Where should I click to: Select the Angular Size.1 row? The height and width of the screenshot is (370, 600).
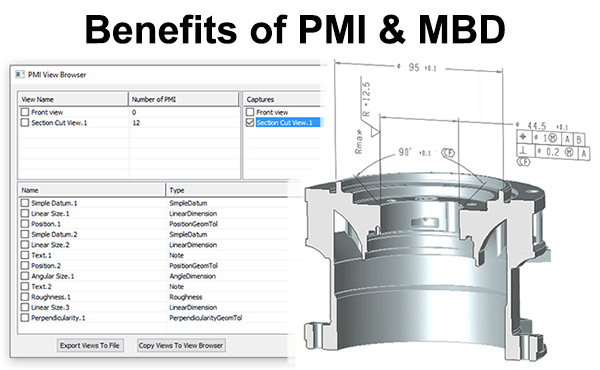tap(153, 276)
